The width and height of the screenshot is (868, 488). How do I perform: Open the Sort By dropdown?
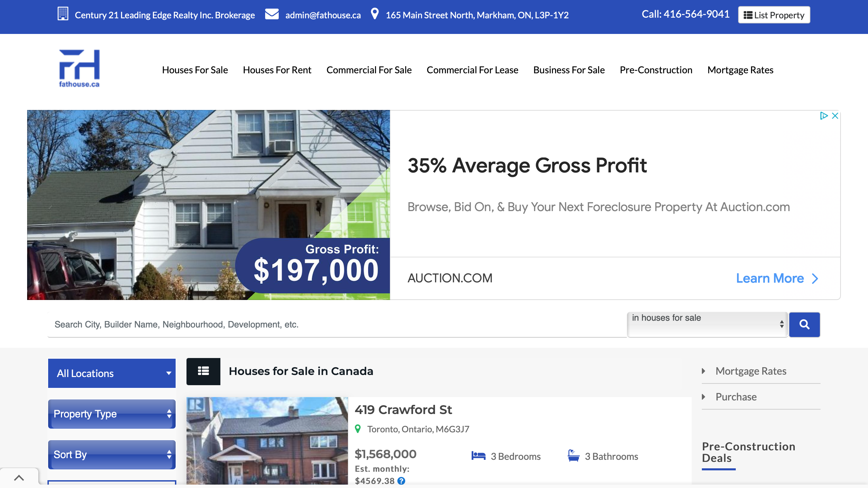[x=112, y=455]
